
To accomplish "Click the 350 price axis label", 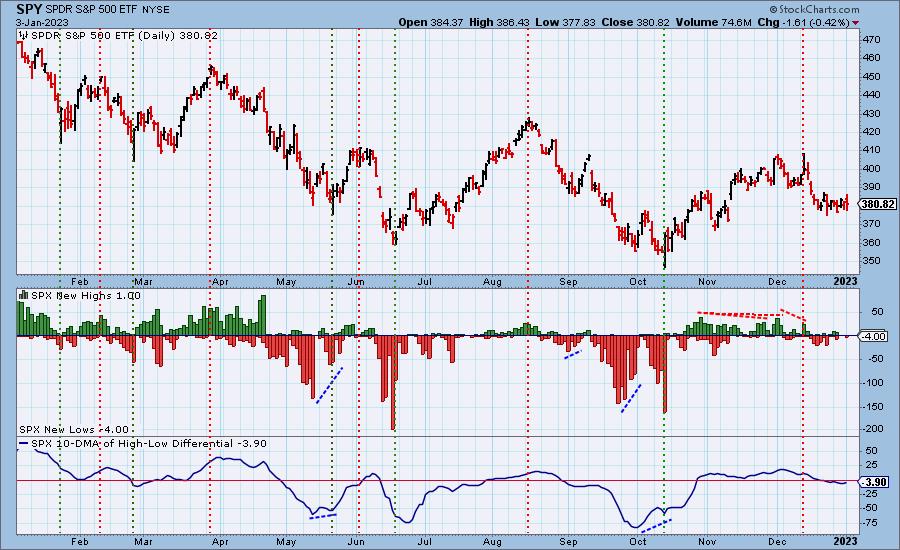I will tap(871, 261).
